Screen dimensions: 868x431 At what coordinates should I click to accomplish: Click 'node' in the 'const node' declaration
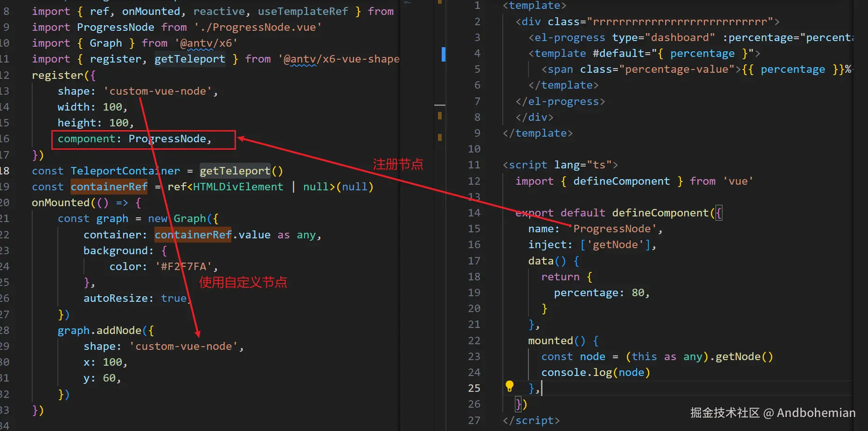tap(592, 356)
